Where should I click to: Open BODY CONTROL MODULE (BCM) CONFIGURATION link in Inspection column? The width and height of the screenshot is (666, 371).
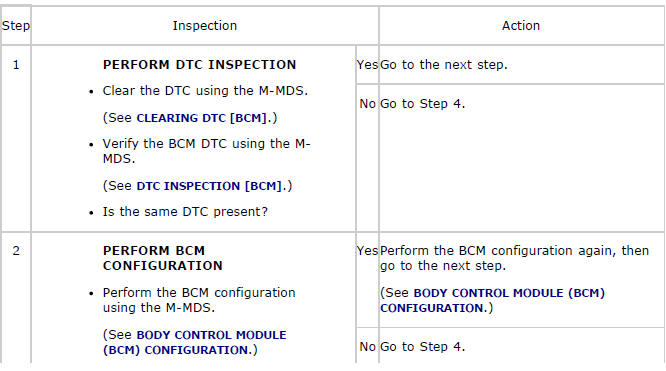195,342
